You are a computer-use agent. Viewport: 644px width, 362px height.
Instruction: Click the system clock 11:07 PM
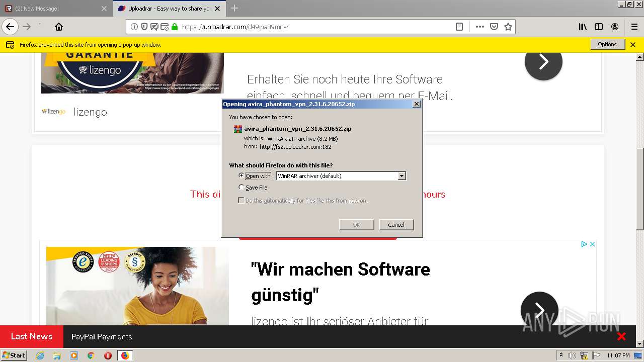(x=618, y=355)
